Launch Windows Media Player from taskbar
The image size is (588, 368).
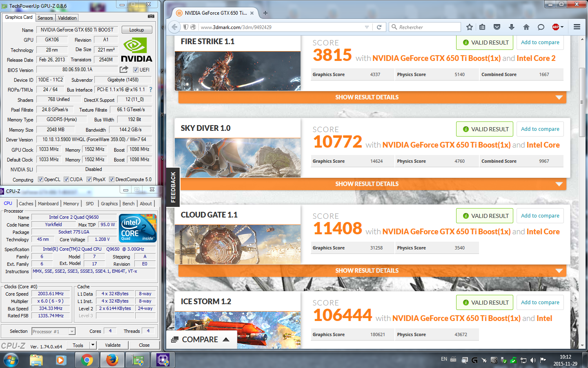(61, 360)
